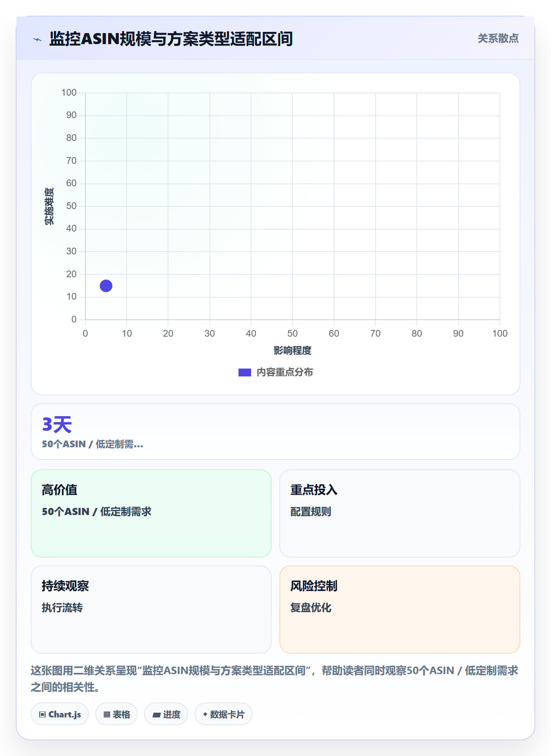
Task: Click the description paragraph starting with 这张图用二维关系
Action: coord(275,679)
